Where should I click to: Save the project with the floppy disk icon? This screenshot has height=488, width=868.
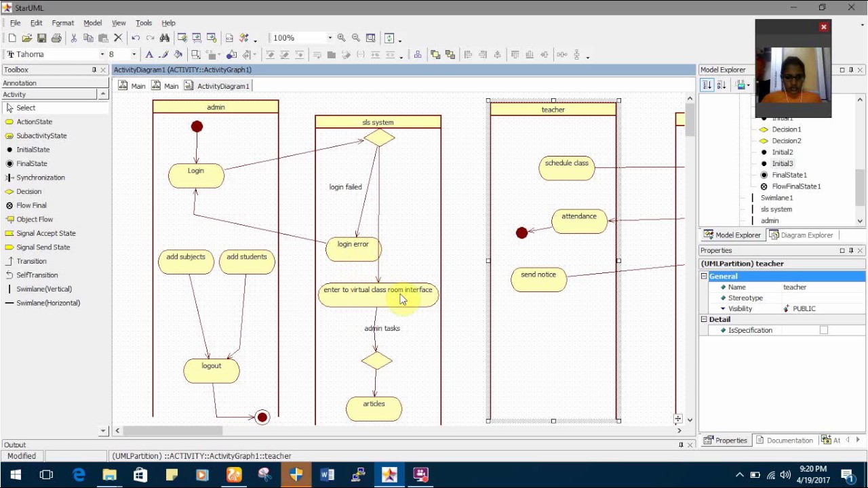point(42,38)
